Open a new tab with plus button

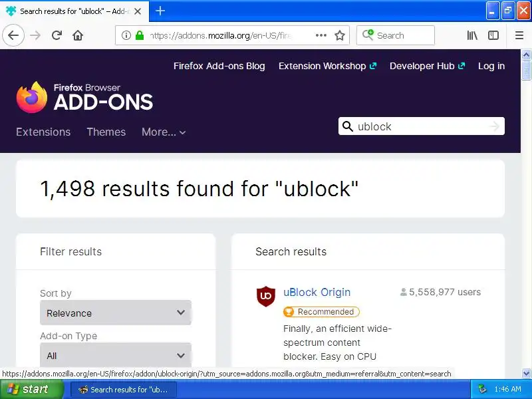tap(160, 11)
